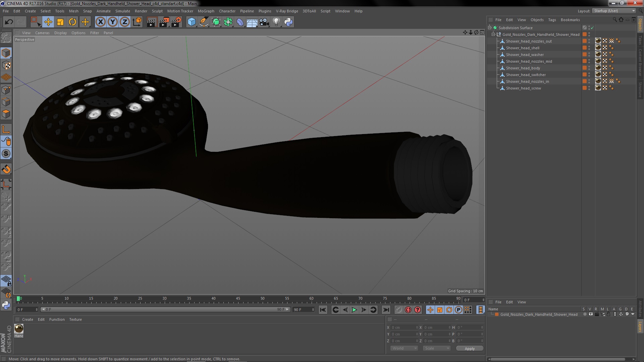Toggle visibility dots of Shower_head_body
This screenshot has width=644, height=362.
[x=589, y=68]
